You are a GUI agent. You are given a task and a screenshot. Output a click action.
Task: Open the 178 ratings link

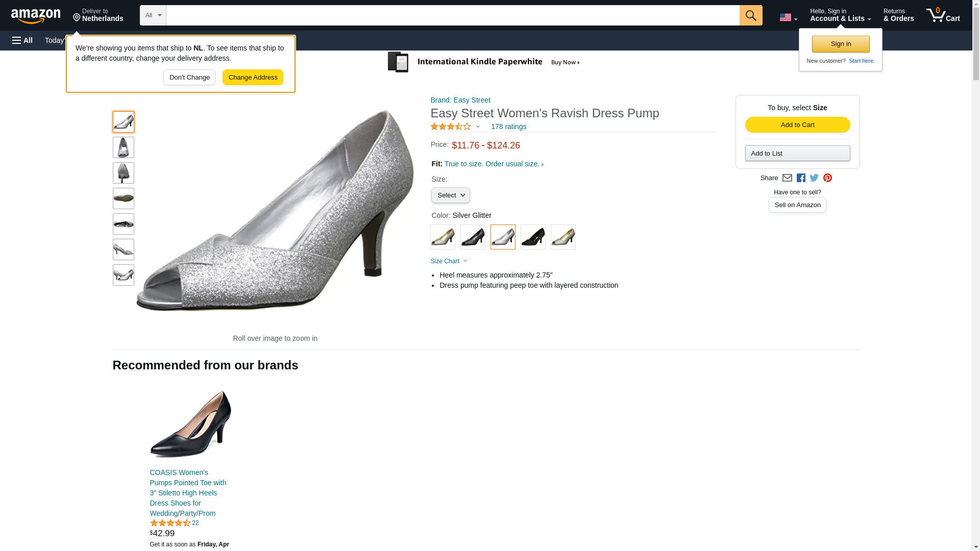[508, 127]
